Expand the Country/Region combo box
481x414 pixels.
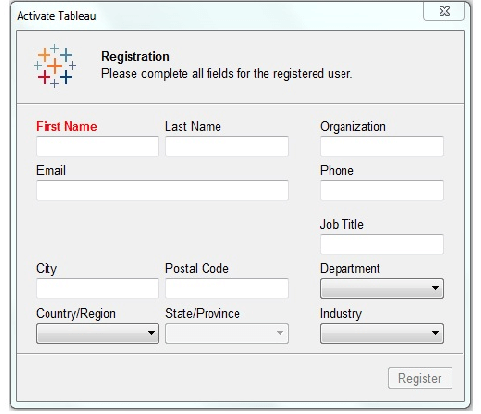[x=97, y=333]
